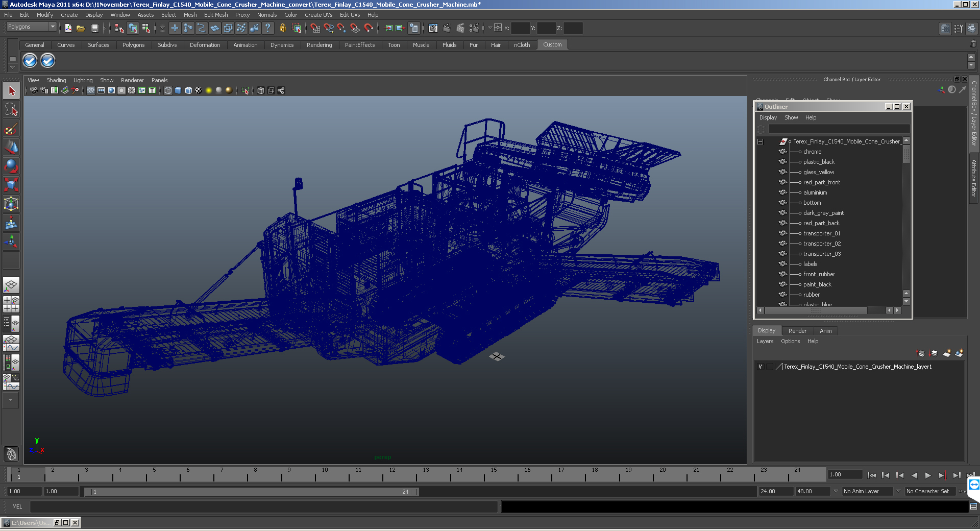The image size is (980, 531).
Task: Switch viewport to wireframe shading
Action: (x=168, y=90)
